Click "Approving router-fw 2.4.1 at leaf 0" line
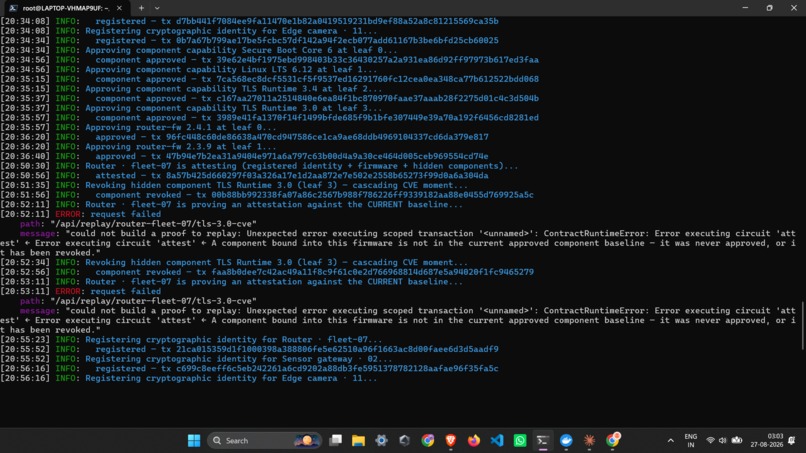The height and width of the screenshot is (453, 806). click(x=180, y=128)
